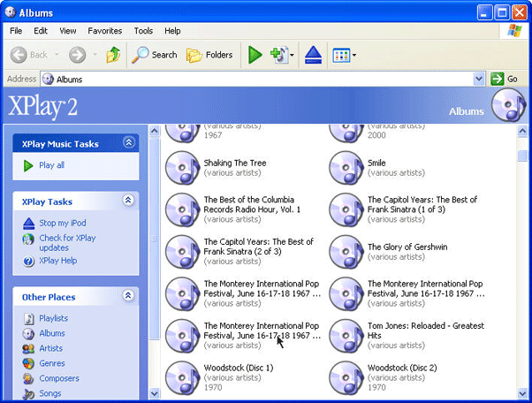Expand the address bar dropdown
Screen dimensions: 532x403
tap(479, 79)
